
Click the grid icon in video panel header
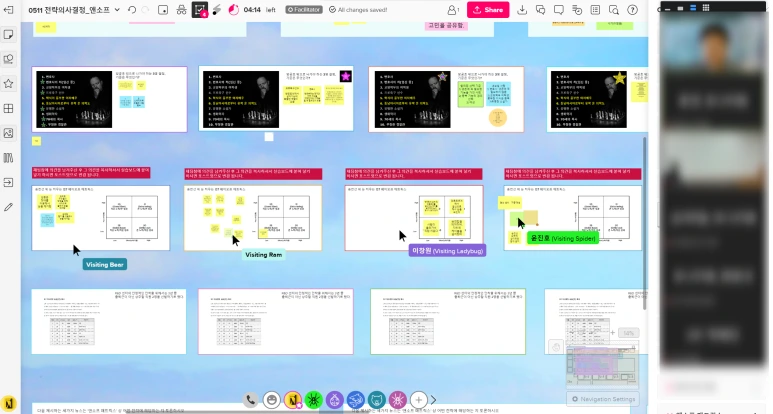705,7
